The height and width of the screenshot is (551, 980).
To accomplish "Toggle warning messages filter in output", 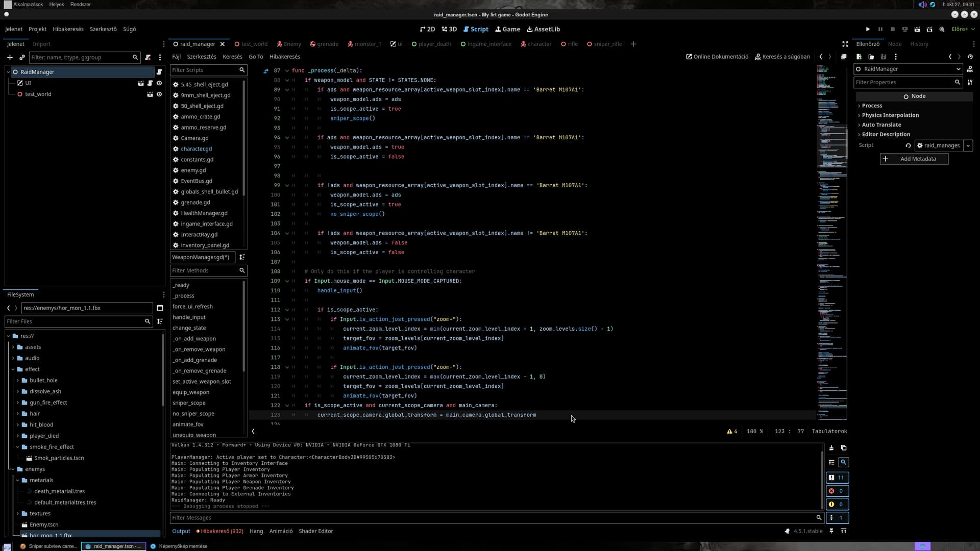I will click(x=837, y=504).
